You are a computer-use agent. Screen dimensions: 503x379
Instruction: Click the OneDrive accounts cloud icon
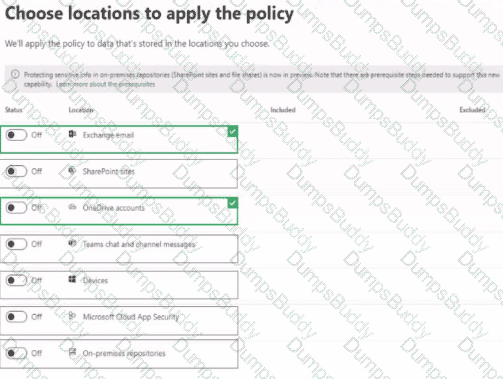72,207
